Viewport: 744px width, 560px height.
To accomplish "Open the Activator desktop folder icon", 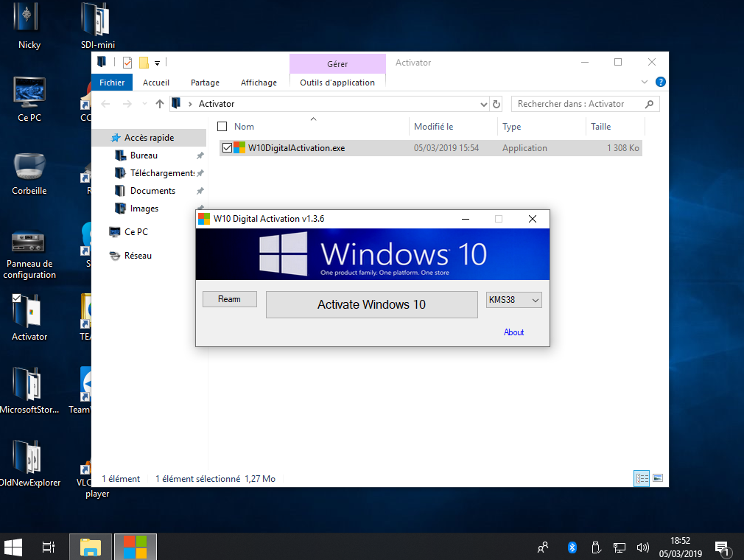I will pyautogui.click(x=29, y=317).
